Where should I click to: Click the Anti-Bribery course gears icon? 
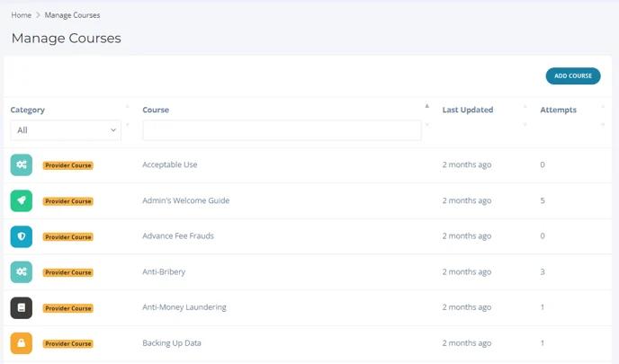click(x=22, y=271)
